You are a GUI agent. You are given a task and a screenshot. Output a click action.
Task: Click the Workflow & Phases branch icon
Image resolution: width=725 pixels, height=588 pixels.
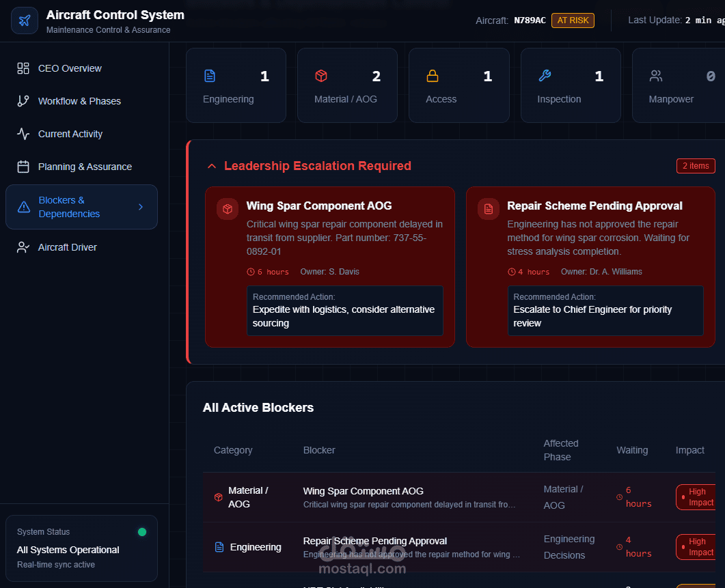(x=23, y=101)
